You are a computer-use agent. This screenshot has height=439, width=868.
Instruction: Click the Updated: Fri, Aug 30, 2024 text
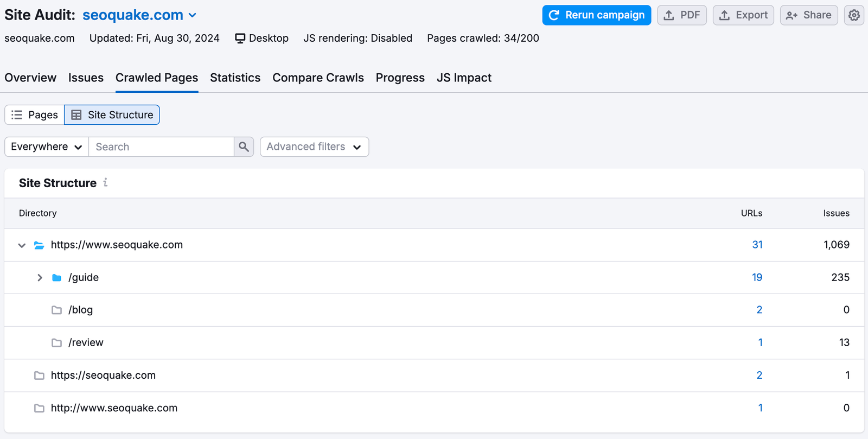pyautogui.click(x=155, y=38)
